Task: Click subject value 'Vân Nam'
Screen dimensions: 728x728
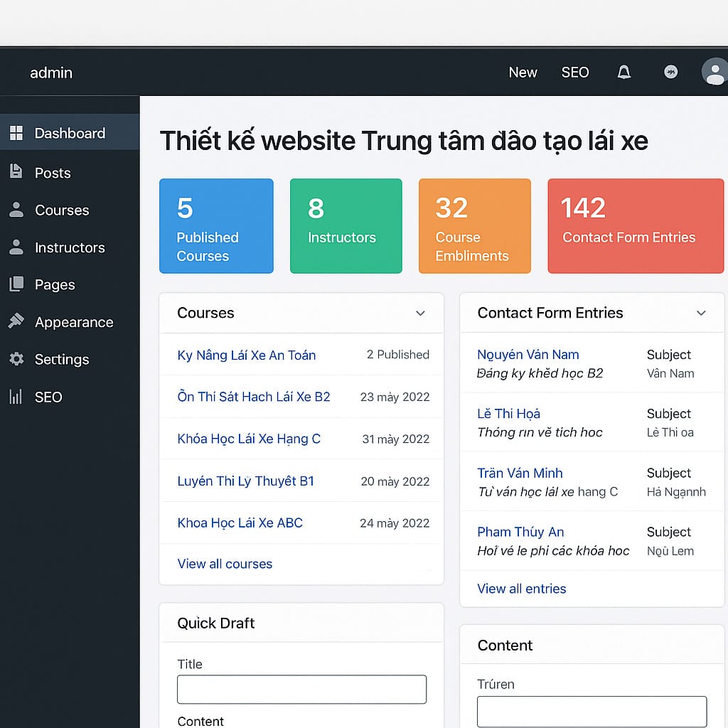Action: tap(670, 373)
